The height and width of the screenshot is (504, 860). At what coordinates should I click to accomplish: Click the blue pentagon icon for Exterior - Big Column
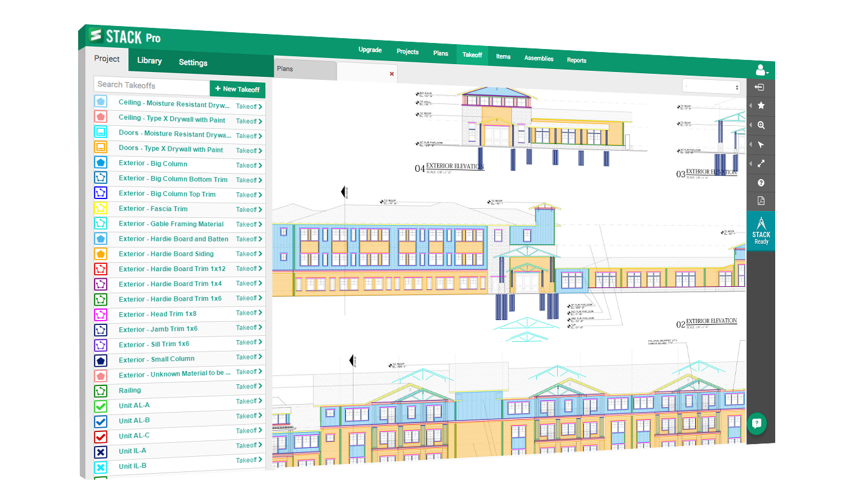click(101, 162)
